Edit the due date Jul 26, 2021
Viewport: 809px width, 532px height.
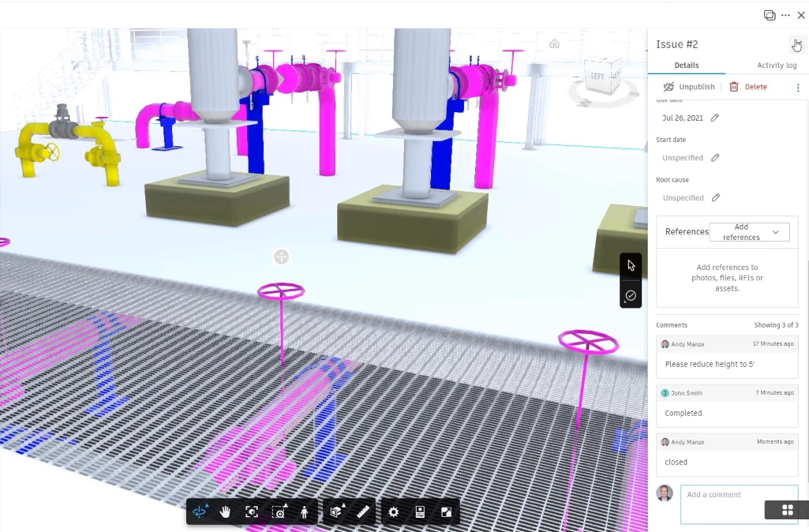pyautogui.click(x=714, y=118)
